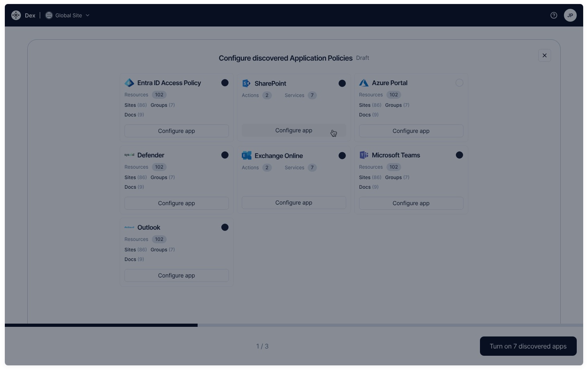Viewport: 588px width, 371px height.
Task: Click the Dex logo icon
Action: tap(16, 15)
